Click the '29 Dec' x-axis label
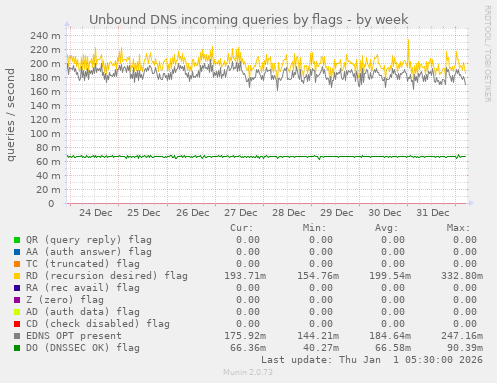Screen dimensions: 497x383 tap(337, 213)
